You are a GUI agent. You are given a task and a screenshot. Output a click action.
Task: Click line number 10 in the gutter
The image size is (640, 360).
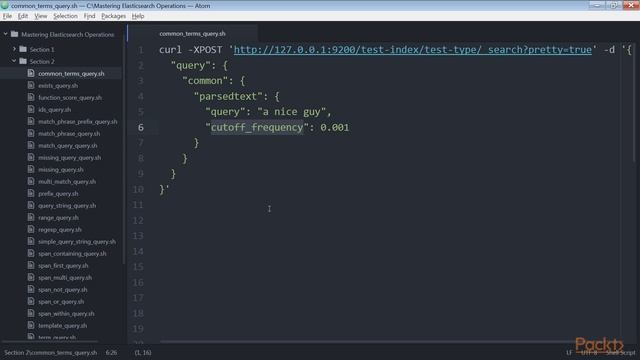[138, 189]
